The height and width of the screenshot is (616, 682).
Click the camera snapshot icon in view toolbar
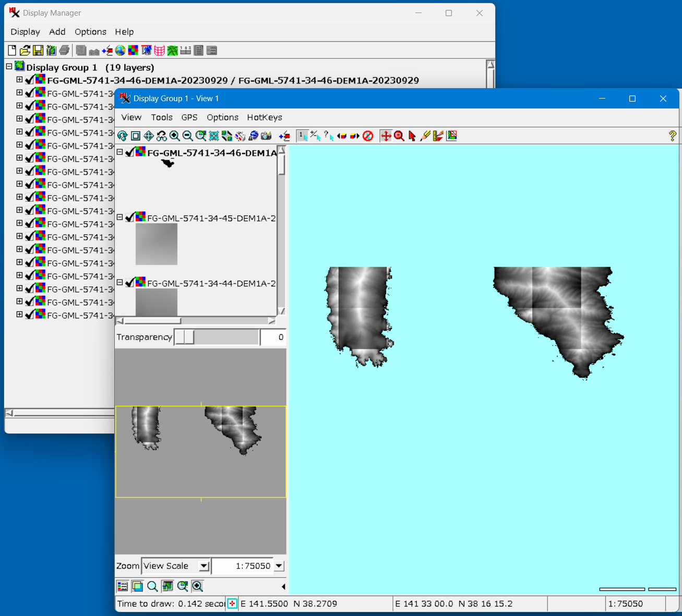(x=266, y=136)
